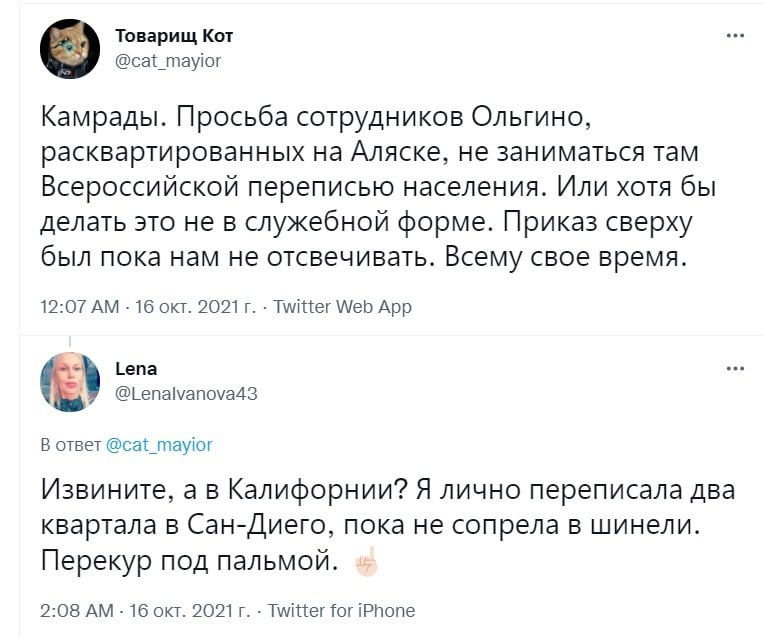
Task: Click the В ответ reply label
Action: [70, 444]
